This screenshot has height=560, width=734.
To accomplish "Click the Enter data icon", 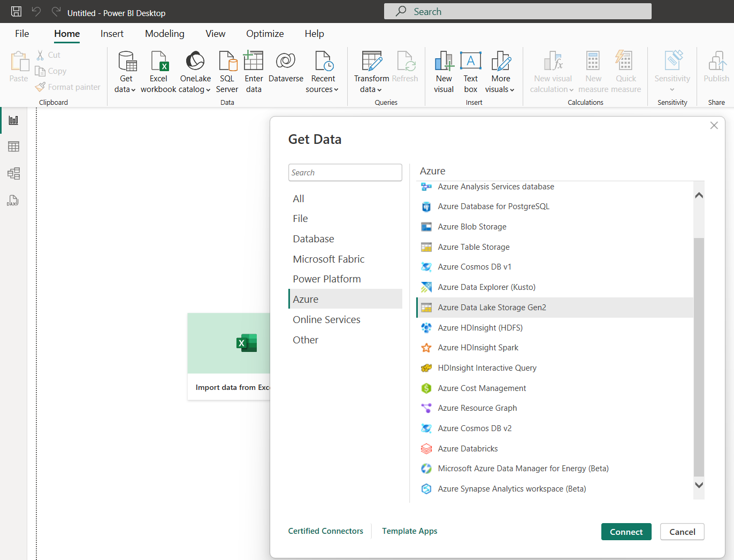I will point(254,62).
